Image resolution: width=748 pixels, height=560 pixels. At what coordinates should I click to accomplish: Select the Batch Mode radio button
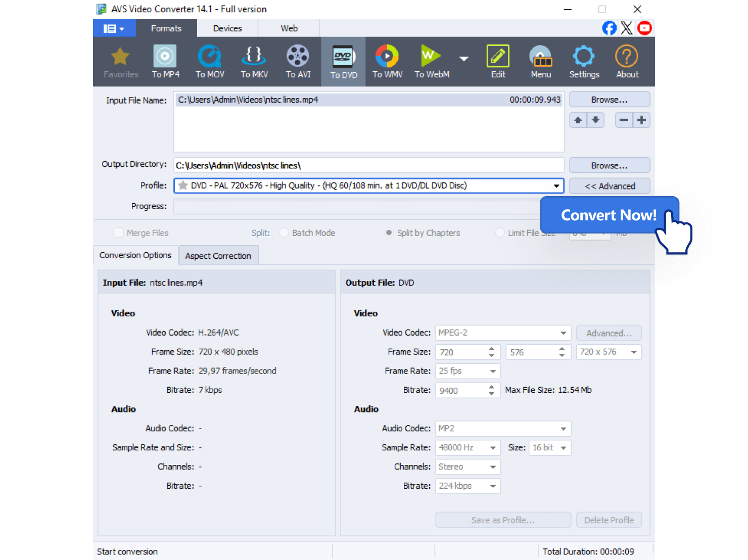coord(284,233)
